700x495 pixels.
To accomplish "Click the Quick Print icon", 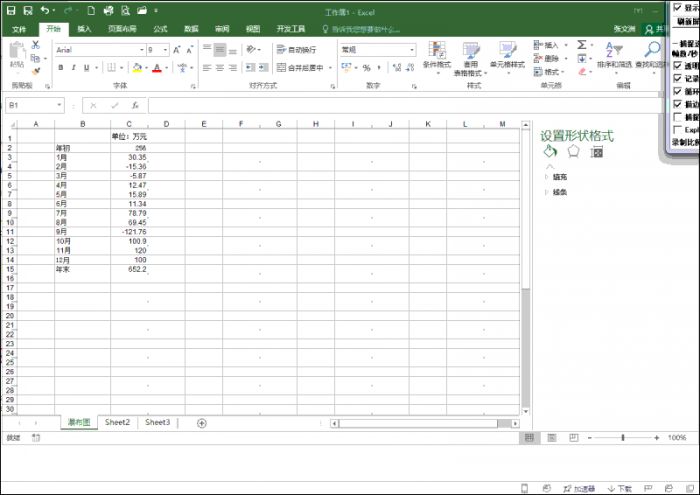I will 108,10.
